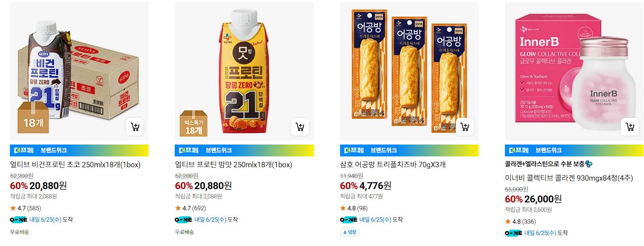Open 어공방 트리플치즈바 product image
Image resolution: width=644 pixels, height=246 pixels.
click(409, 71)
